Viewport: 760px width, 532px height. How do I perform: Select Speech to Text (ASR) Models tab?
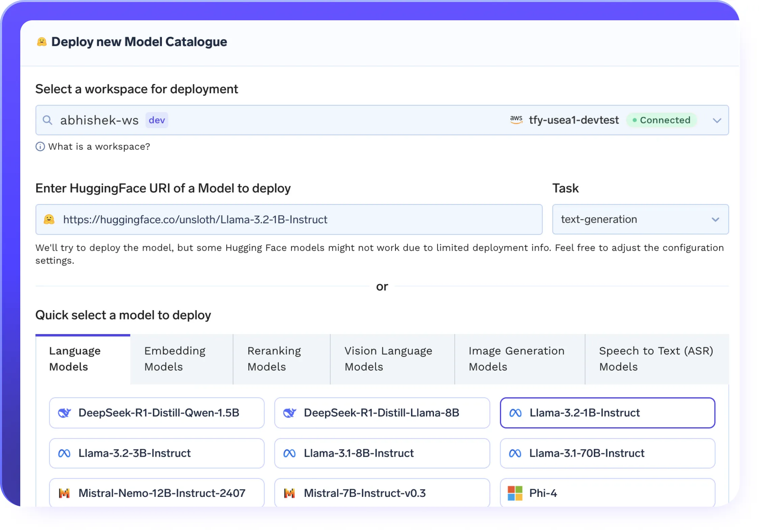click(x=656, y=359)
